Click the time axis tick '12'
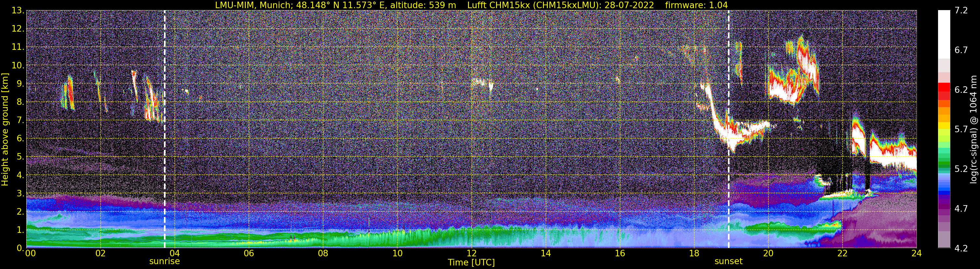Screen dimensions: 980x269 pos(471,253)
